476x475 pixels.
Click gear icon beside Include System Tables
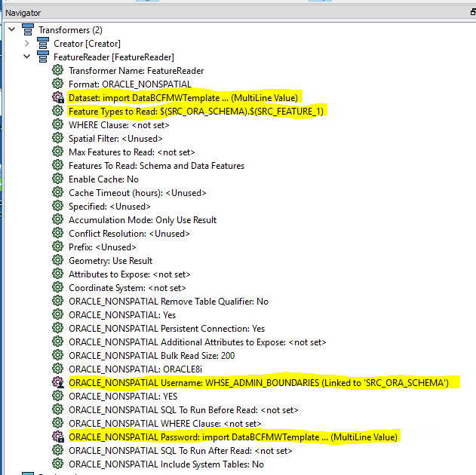pyautogui.click(x=57, y=464)
